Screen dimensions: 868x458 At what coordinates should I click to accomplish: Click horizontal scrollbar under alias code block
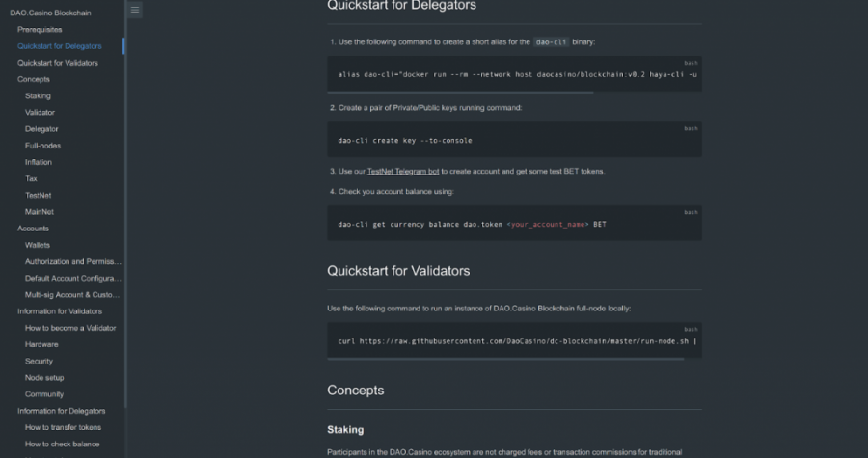[460, 93]
